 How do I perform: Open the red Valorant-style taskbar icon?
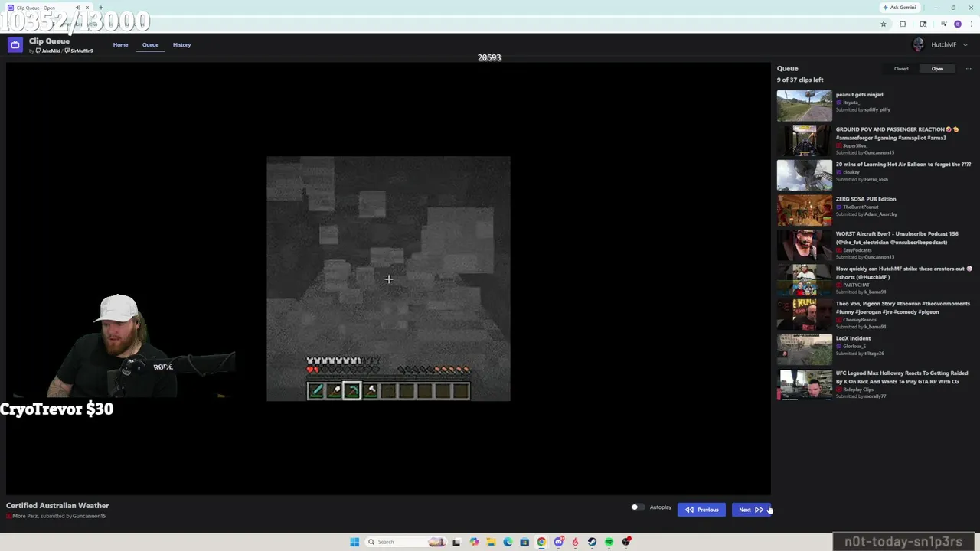575,542
